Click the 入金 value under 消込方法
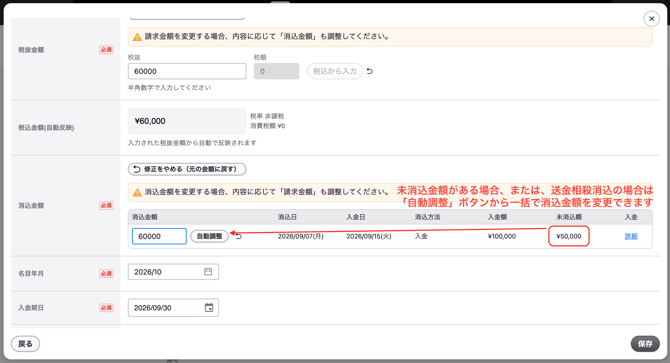670x363 pixels. [x=421, y=236]
